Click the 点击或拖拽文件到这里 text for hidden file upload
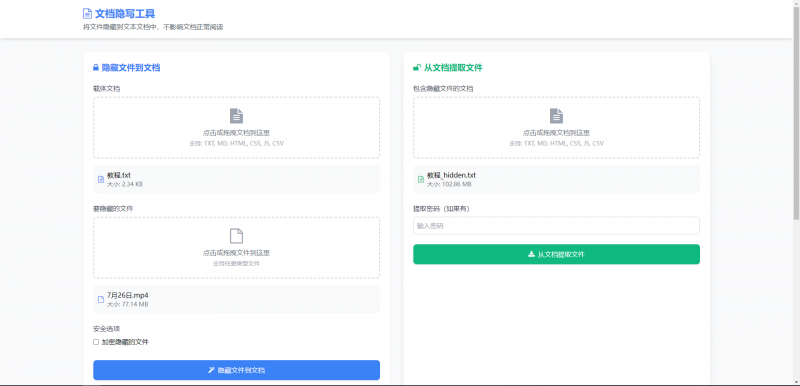This screenshot has width=800, height=386. (236, 253)
